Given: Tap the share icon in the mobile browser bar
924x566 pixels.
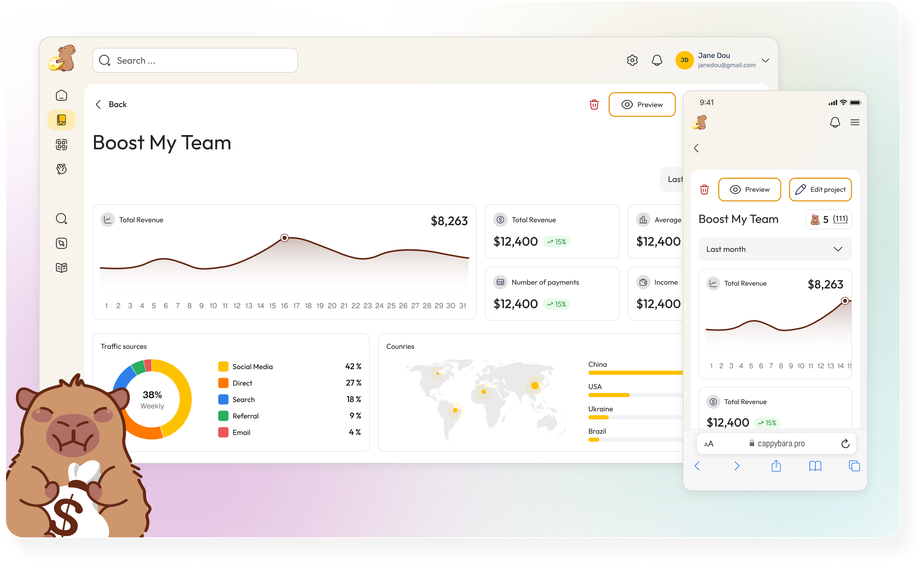Looking at the screenshot, I should [776, 466].
